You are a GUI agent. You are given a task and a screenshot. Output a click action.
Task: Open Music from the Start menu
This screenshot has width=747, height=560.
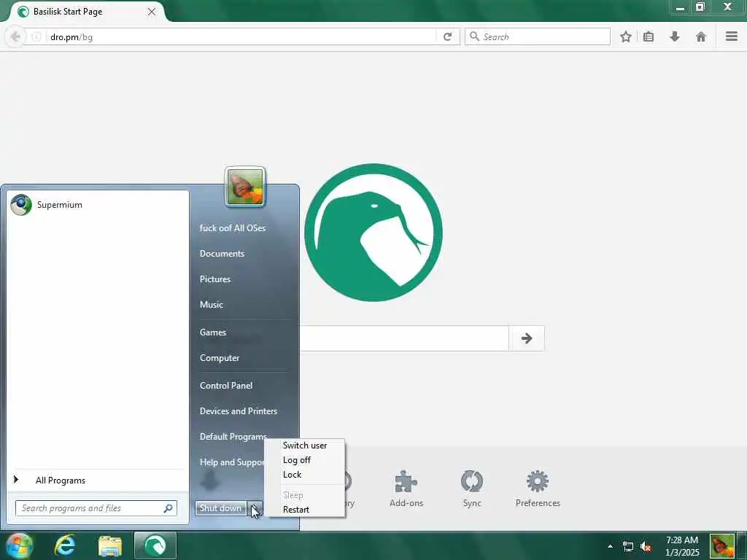coord(211,305)
